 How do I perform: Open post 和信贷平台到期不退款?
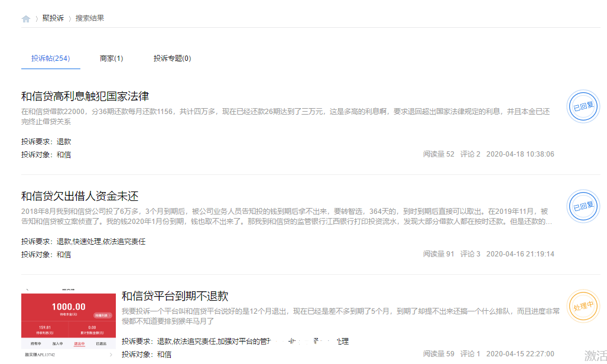tap(175, 296)
